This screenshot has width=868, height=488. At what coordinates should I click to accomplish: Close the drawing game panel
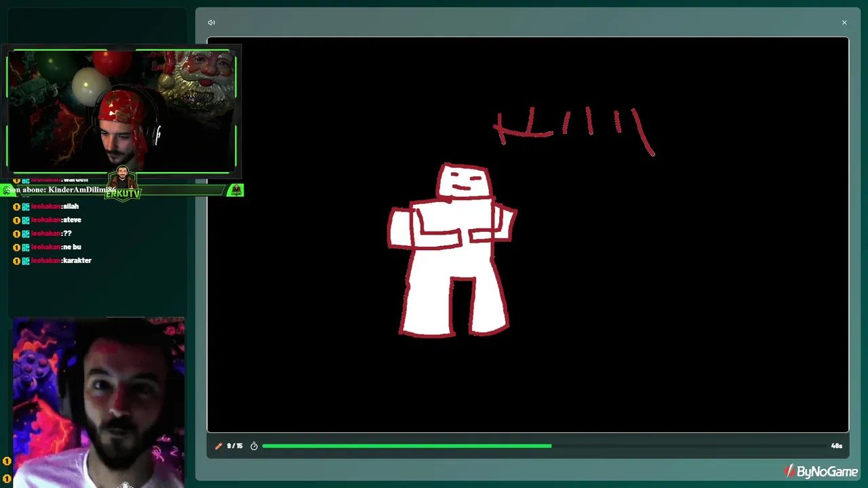(844, 22)
